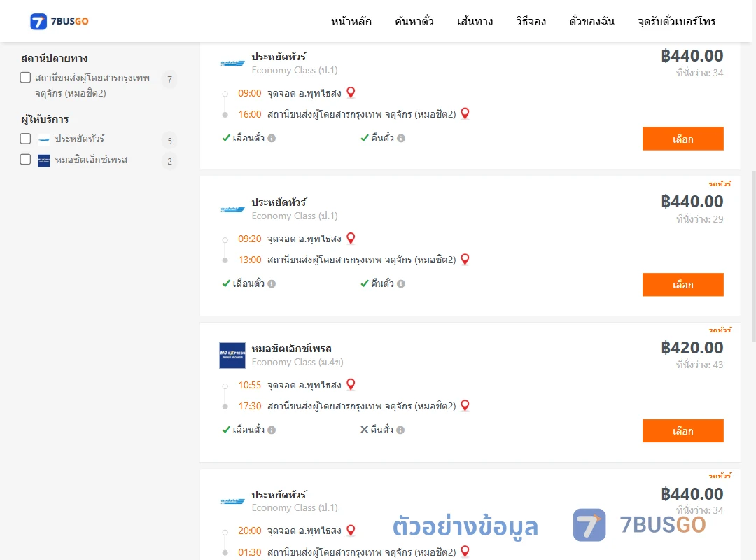Click map pin next to 10:55 departure stop

[x=351, y=384]
